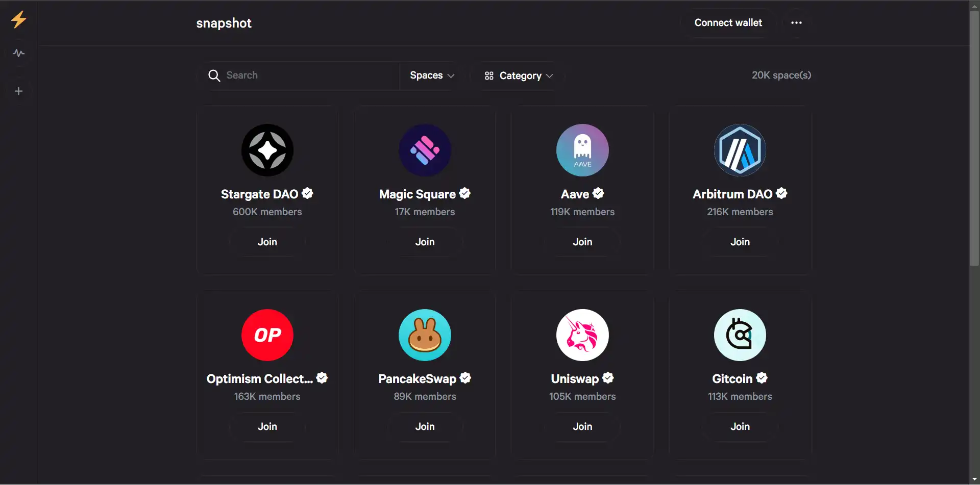Screen dimensions: 980x485
Task: Click the plus icon to create space
Action: pyautogui.click(x=19, y=91)
